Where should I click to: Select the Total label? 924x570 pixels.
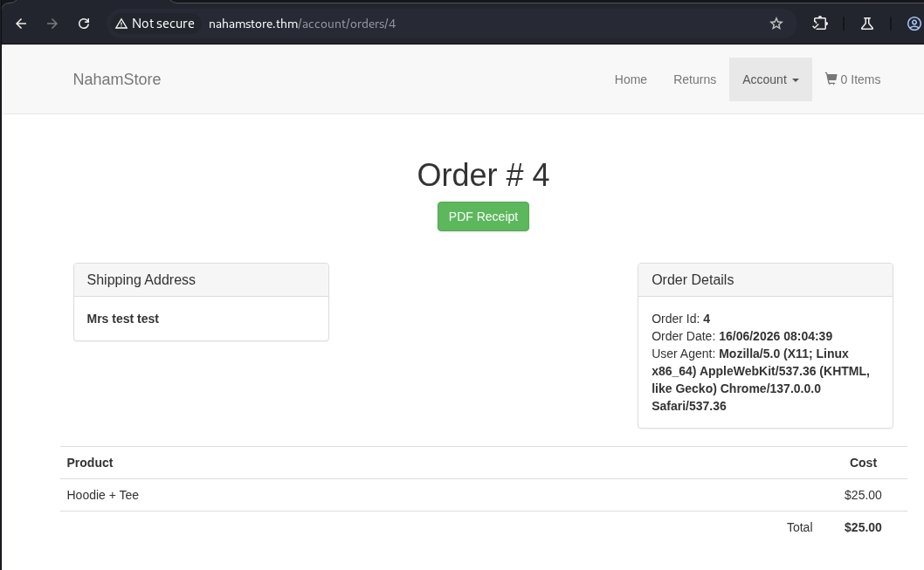[x=800, y=527]
